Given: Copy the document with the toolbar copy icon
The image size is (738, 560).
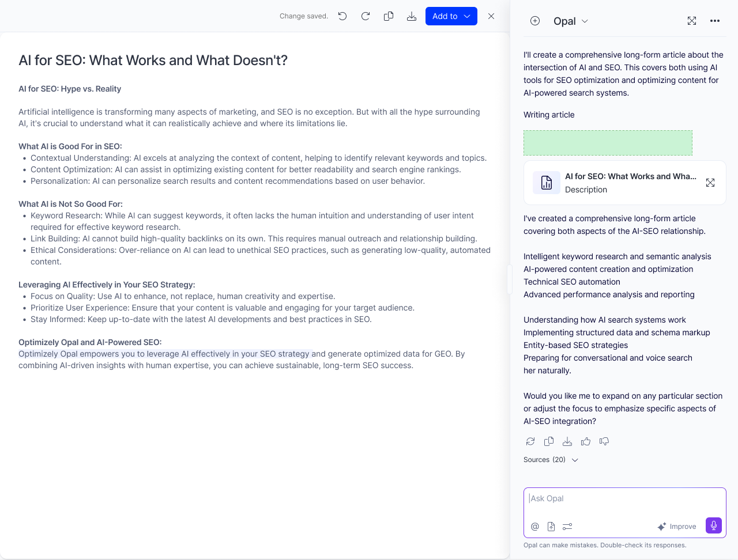Looking at the screenshot, I should [x=389, y=16].
